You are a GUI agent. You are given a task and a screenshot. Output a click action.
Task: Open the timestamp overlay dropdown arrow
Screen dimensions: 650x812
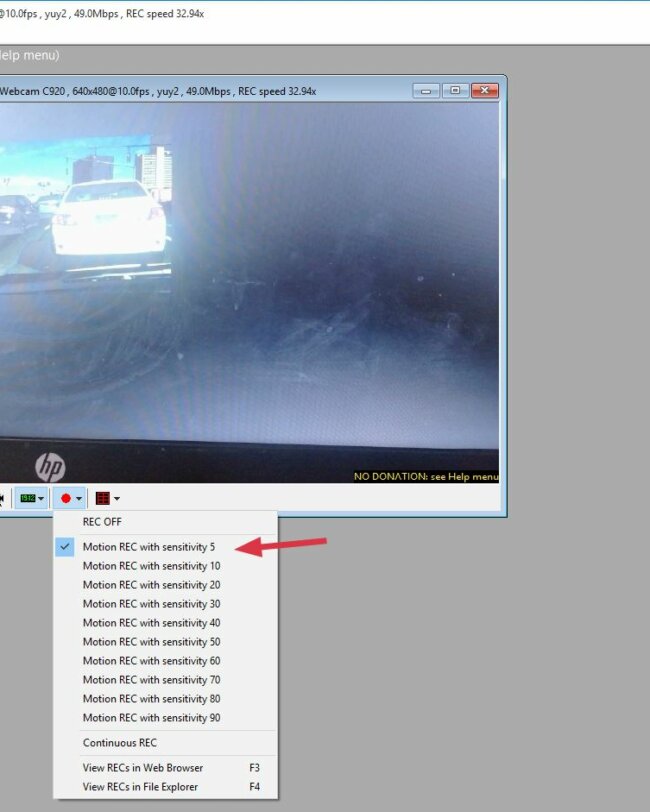coord(41,499)
